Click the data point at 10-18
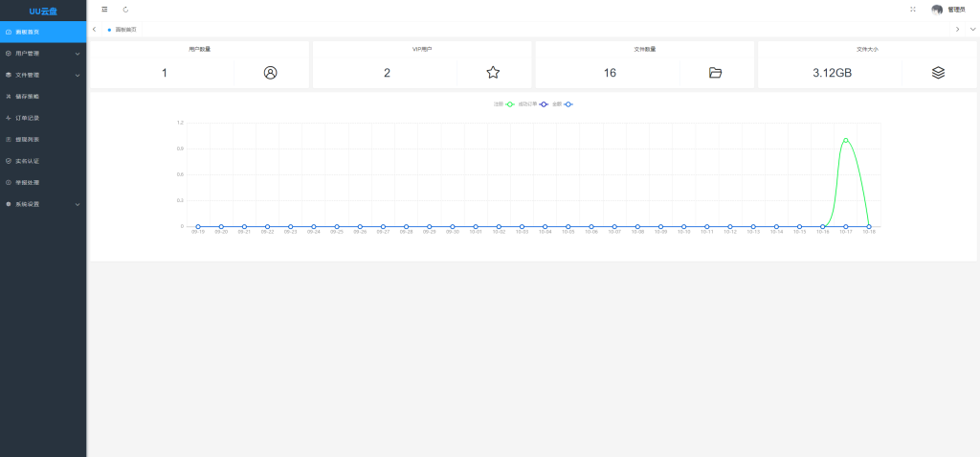Image resolution: width=980 pixels, height=457 pixels. pyautogui.click(x=869, y=227)
